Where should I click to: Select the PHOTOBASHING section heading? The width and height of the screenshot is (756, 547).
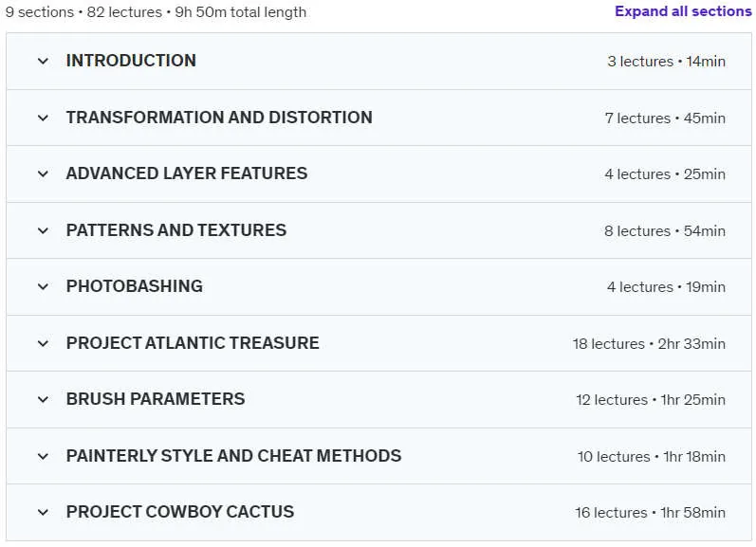135,286
